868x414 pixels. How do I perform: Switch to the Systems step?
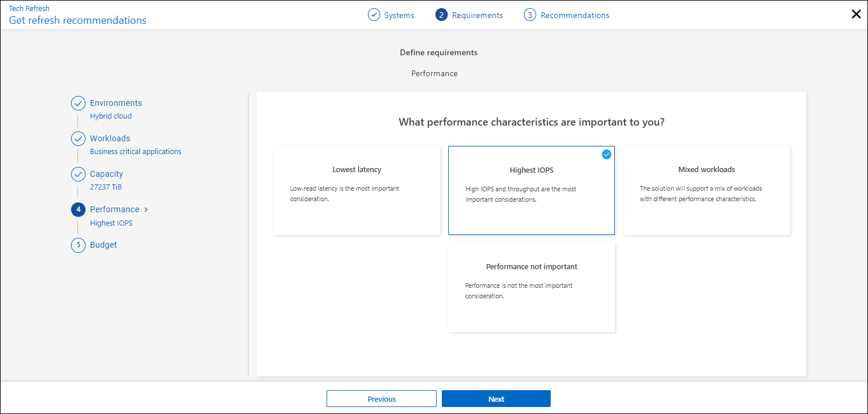click(400, 15)
